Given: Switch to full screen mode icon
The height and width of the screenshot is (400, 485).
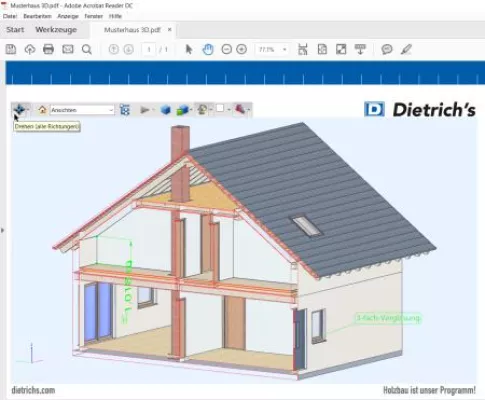Looking at the screenshot, I should point(341,49).
